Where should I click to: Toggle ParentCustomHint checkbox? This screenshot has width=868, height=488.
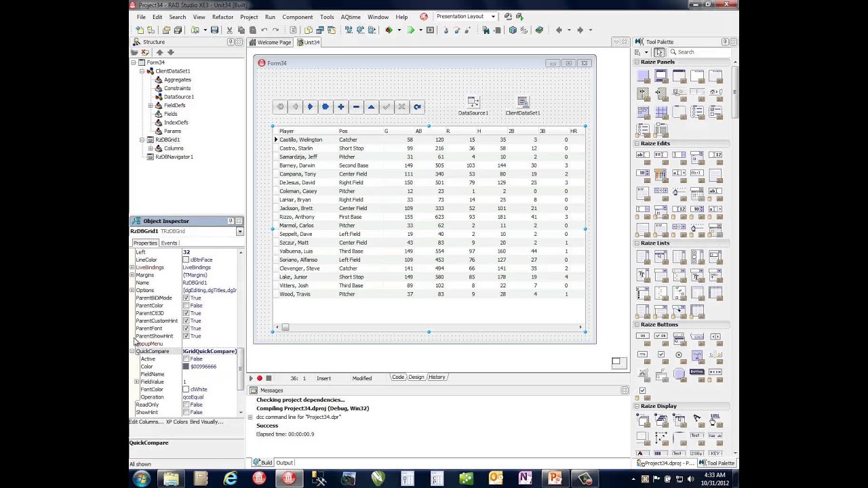pos(186,321)
